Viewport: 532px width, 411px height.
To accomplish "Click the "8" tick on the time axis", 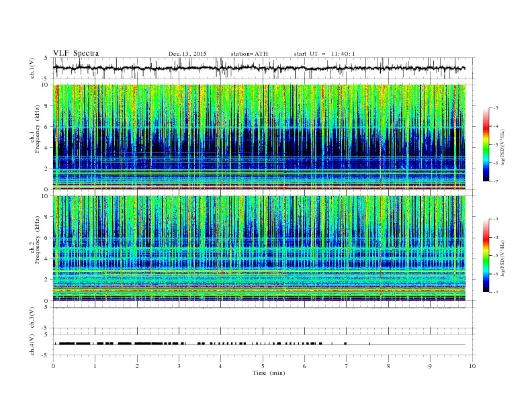I will point(388,366).
